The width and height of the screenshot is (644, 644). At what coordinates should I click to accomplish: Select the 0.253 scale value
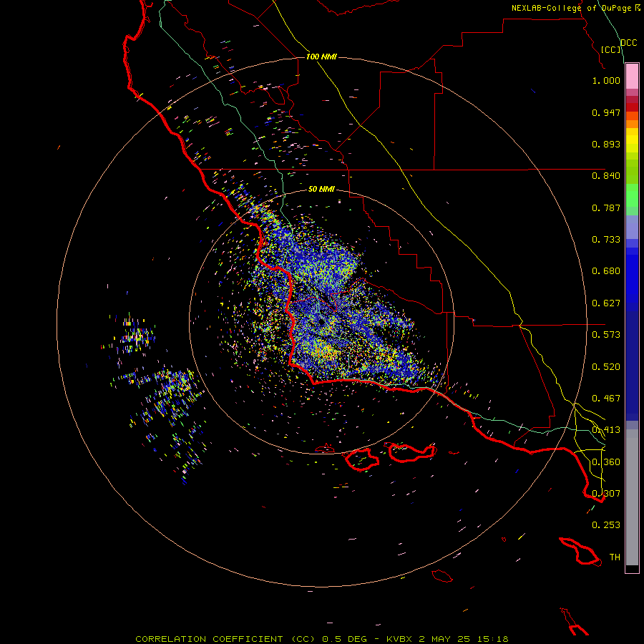(x=606, y=525)
